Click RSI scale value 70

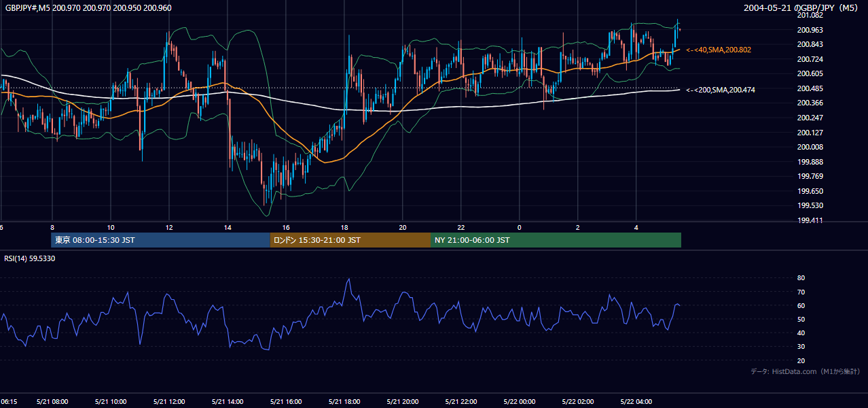pyautogui.click(x=801, y=292)
